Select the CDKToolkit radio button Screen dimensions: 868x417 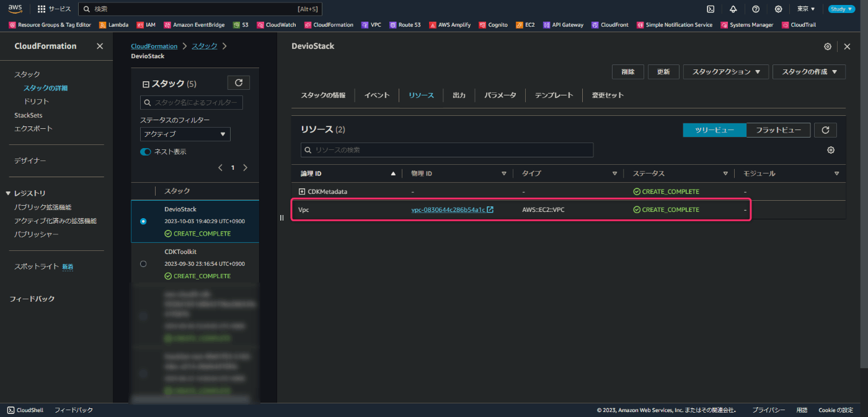(x=144, y=263)
